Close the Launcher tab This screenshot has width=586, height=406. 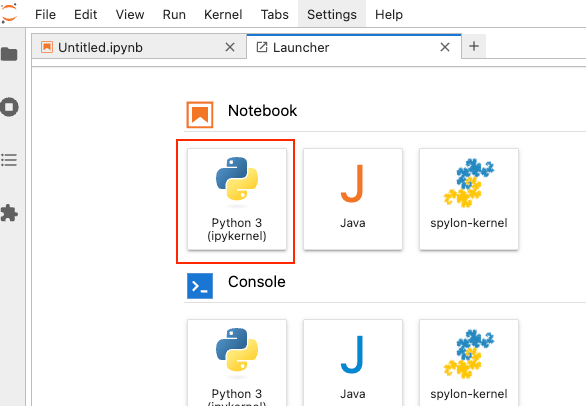(445, 47)
